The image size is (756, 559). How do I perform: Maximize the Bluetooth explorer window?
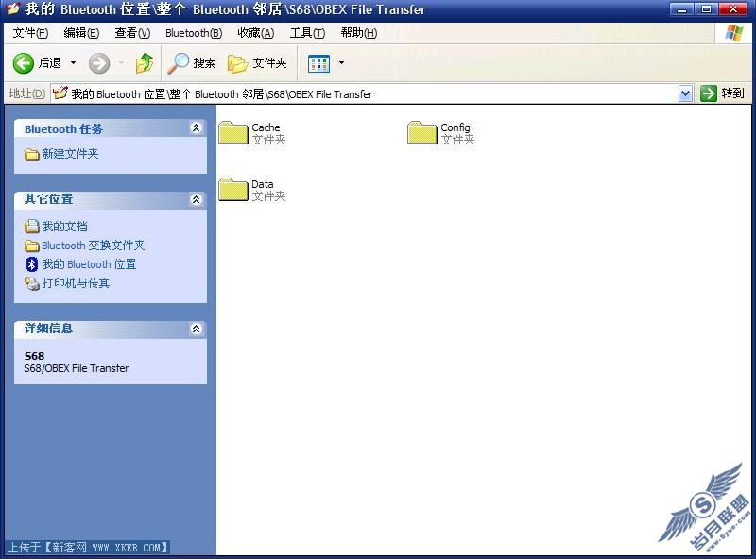point(706,8)
